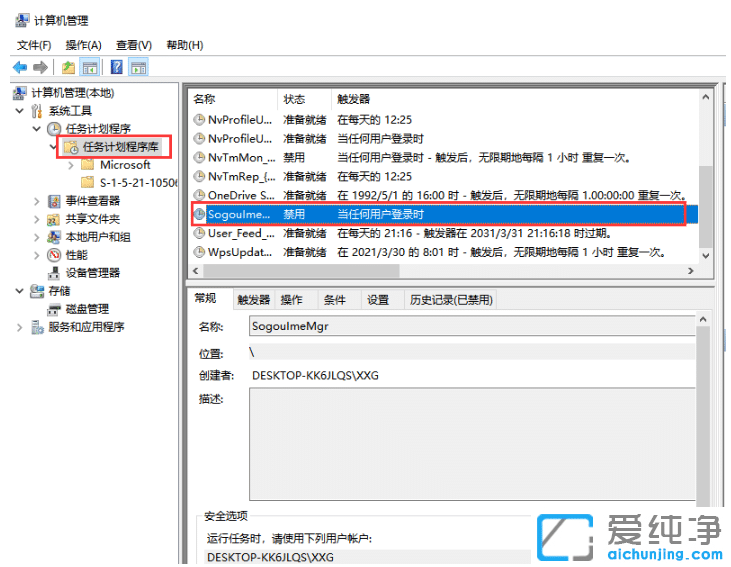Toggle the Show/Hide Console Tree icon
731x567 pixels.
90,68
